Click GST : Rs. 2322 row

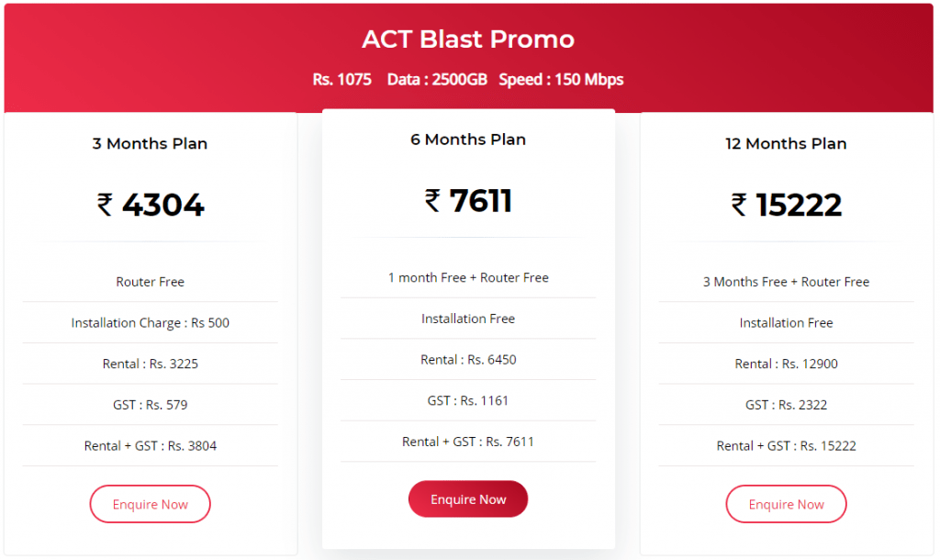coord(786,405)
